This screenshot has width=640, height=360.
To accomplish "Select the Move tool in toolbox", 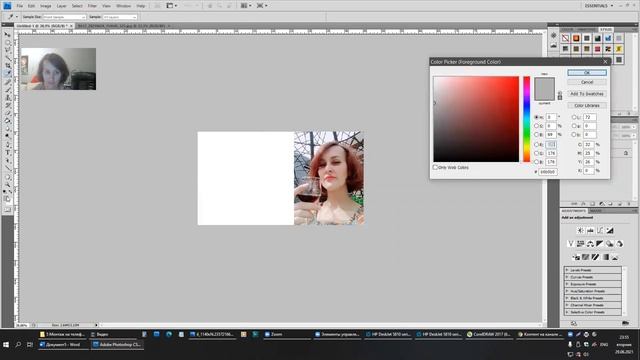I will click(x=7, y=35).
